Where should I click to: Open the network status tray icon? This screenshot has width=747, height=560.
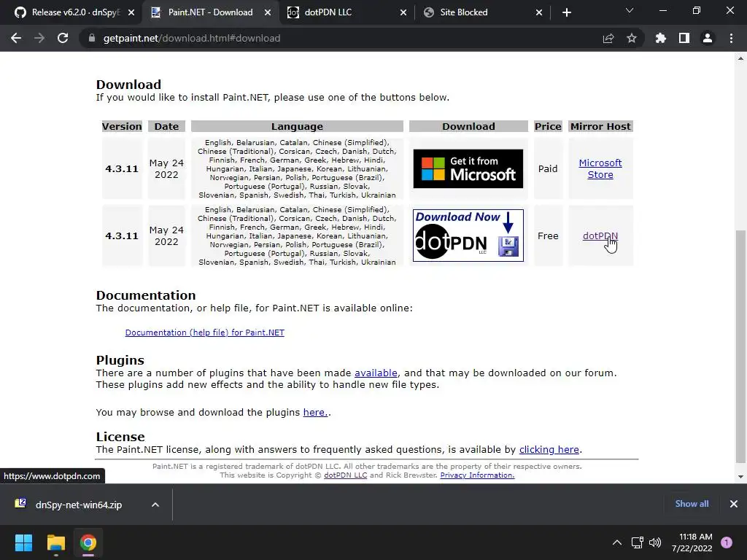point(637,542)
